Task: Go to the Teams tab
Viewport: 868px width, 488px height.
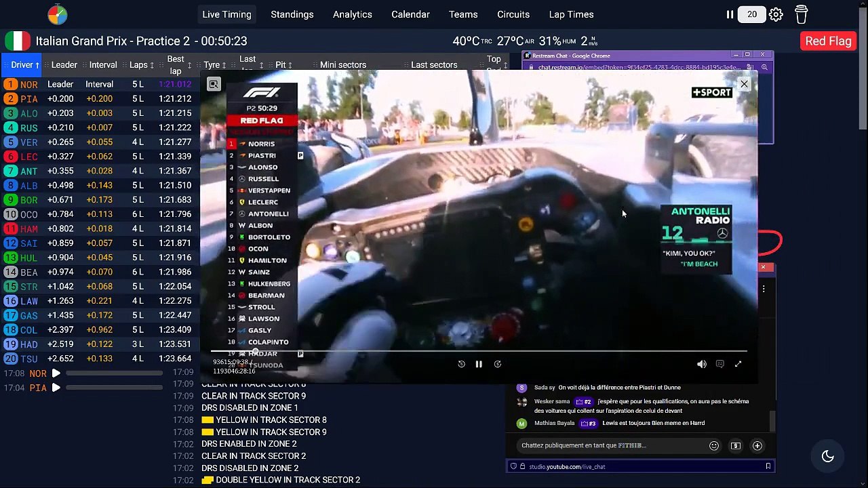Action: tap(463, 14)
